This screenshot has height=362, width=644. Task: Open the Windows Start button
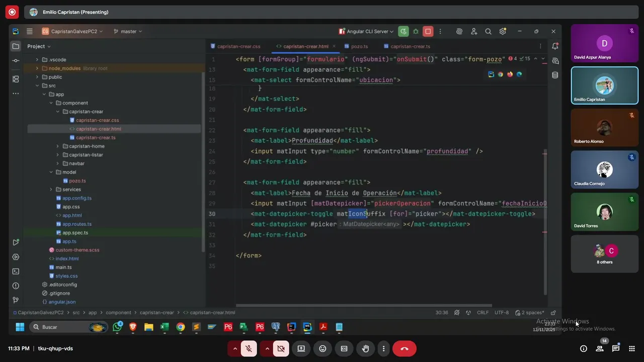[x=20, y=327]
